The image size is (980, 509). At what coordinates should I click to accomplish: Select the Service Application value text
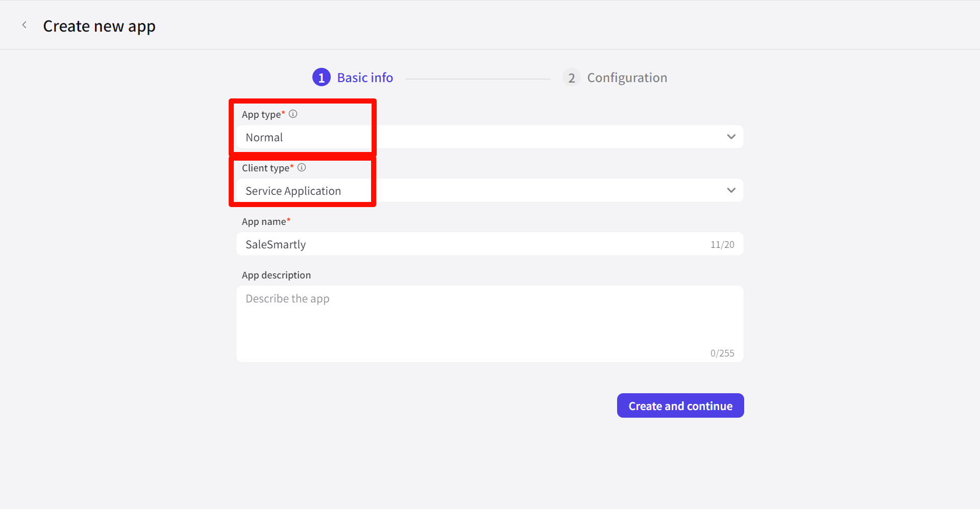click(x=293, y=190)
